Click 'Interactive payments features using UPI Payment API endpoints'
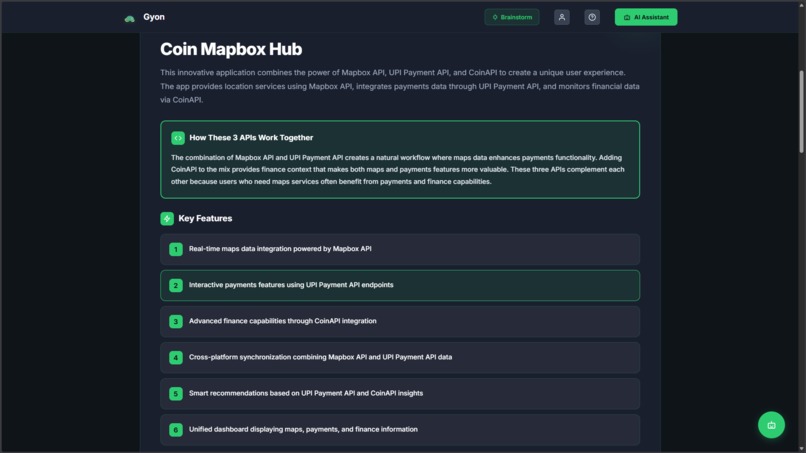The height and width of the screenshot is (453, 806). point(291,285)
